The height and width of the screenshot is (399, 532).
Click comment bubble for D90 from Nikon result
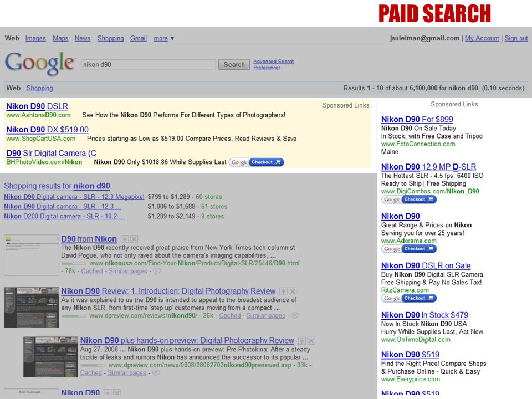point(157,271)
